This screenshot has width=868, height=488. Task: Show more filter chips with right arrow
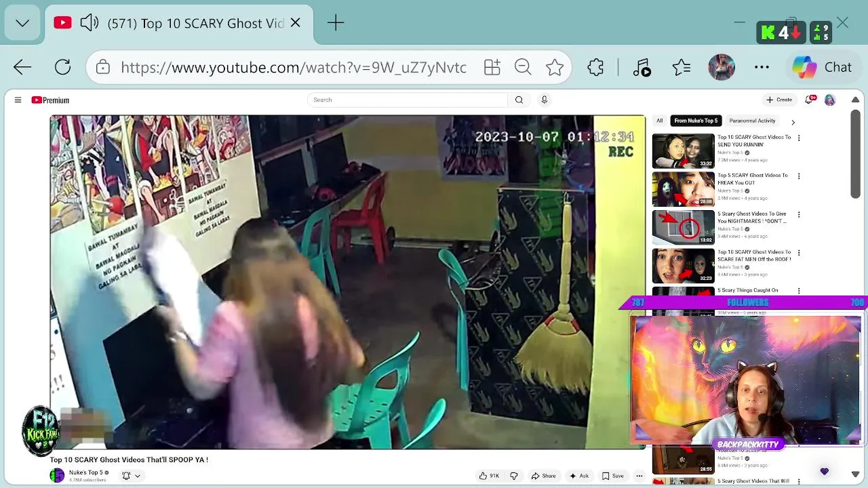tap(793, 122)
